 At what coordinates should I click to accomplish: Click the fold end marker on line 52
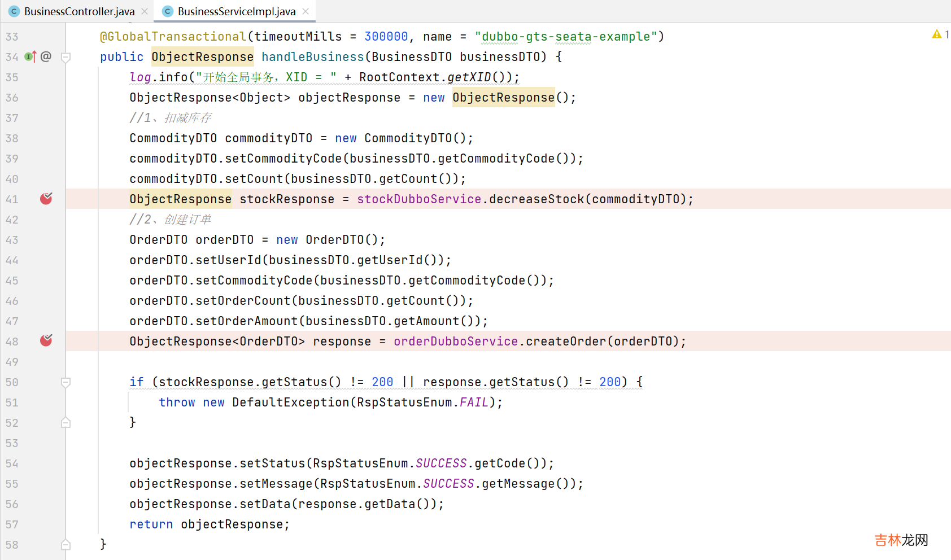click(66, 423)
